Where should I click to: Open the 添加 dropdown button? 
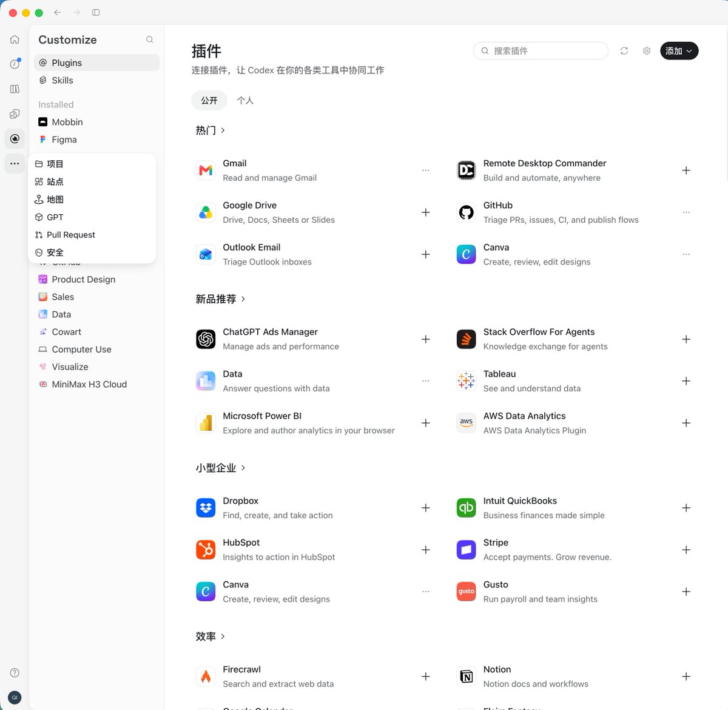679,51
